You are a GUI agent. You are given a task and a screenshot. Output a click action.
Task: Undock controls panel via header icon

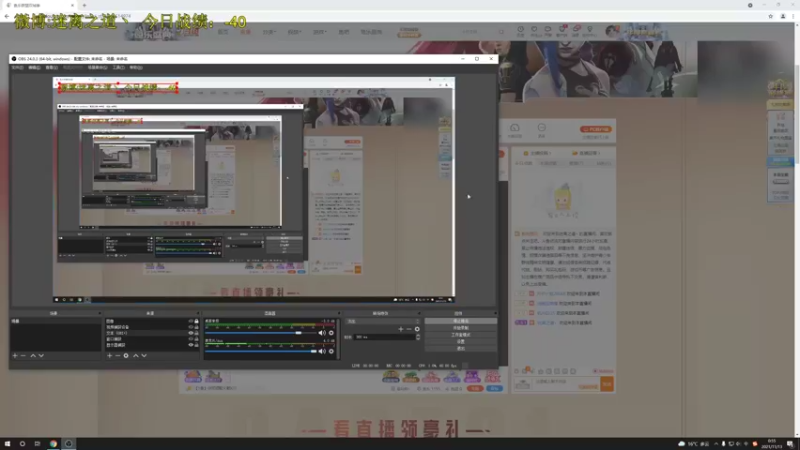pos(495,313)
